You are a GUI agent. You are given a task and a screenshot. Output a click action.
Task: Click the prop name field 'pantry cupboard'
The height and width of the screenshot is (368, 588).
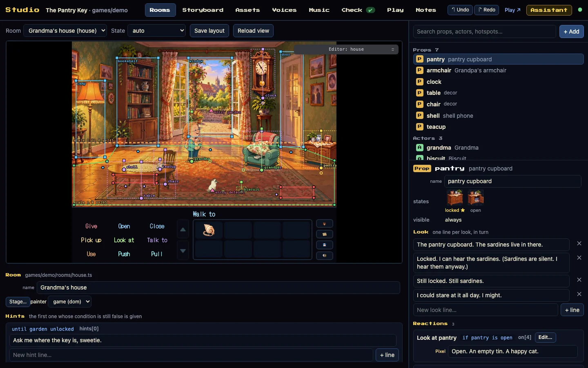coord(512,181)
